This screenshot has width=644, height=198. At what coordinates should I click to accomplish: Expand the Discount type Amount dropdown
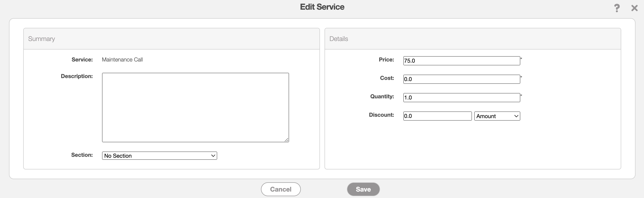[497, 116]
